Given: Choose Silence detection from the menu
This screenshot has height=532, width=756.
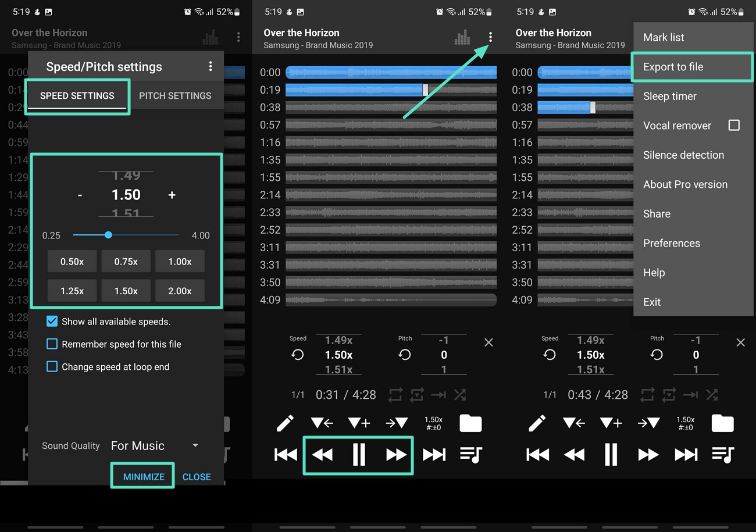Looking at the screenshot, I should [x=693, y=155].
